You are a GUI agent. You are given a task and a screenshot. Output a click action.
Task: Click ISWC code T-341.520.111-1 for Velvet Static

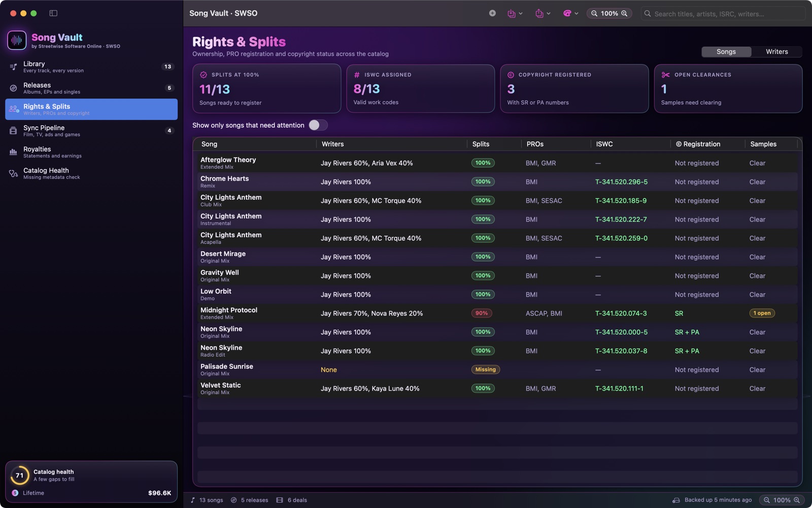click(619, 389)
